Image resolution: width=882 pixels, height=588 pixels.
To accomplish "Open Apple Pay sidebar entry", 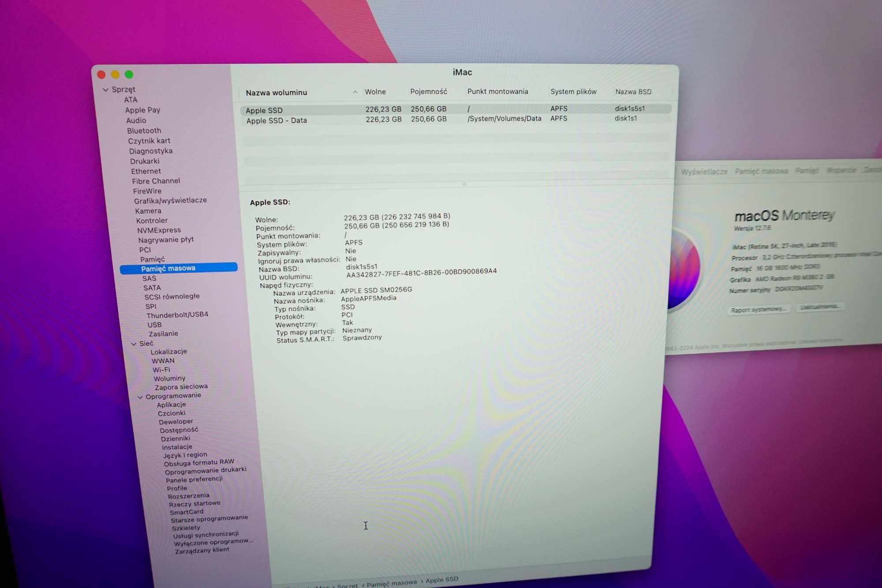I will pos(142,110).
